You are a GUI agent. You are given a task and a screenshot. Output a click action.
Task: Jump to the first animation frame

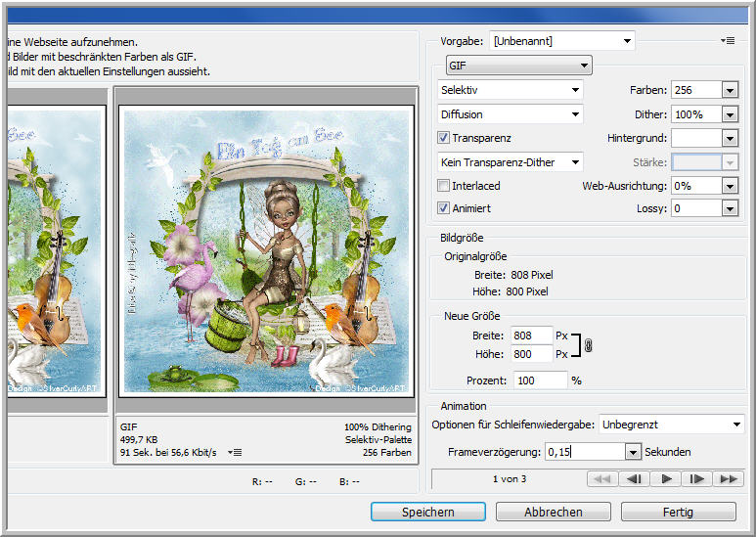point(602,478)
